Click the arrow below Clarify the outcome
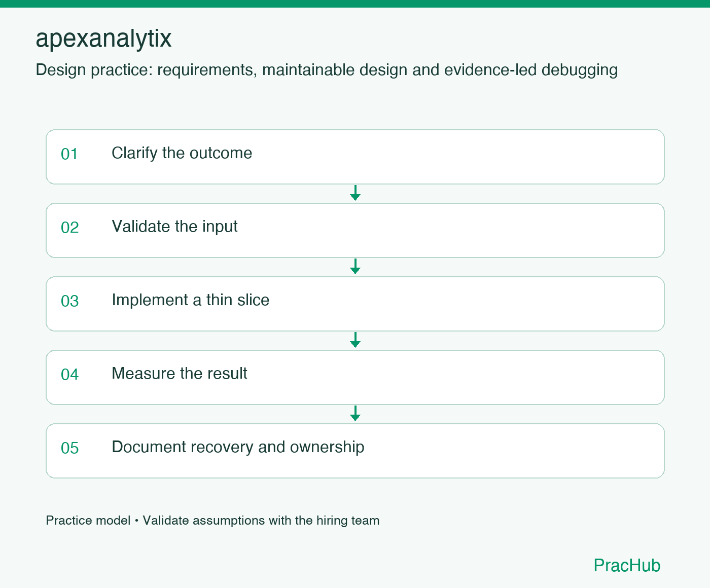This screenshot has width=710, height=588. tap(355, 193)
